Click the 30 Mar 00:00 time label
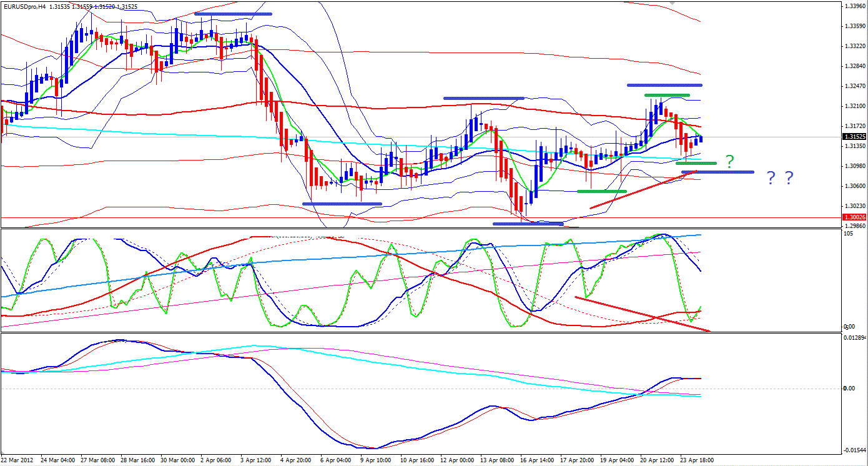The image size is (868, 466). pos(178,460)
